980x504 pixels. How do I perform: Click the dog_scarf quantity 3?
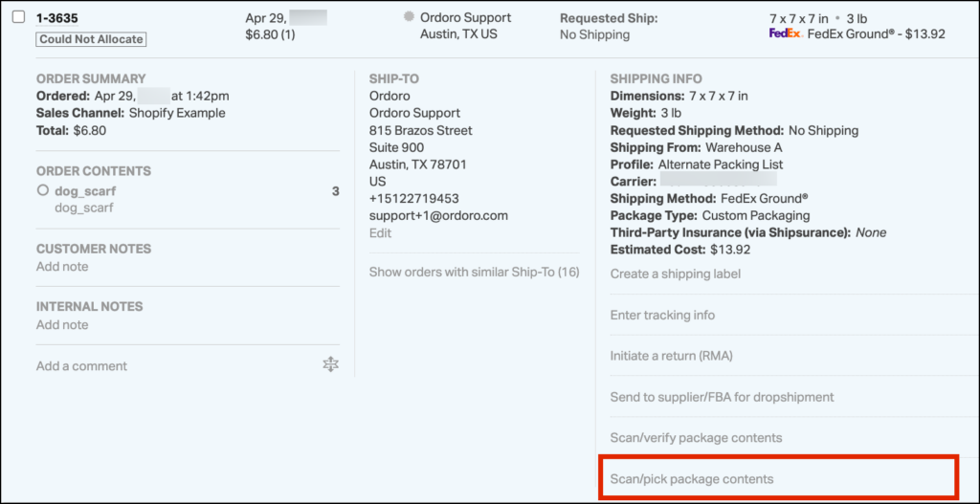(336, 191)
